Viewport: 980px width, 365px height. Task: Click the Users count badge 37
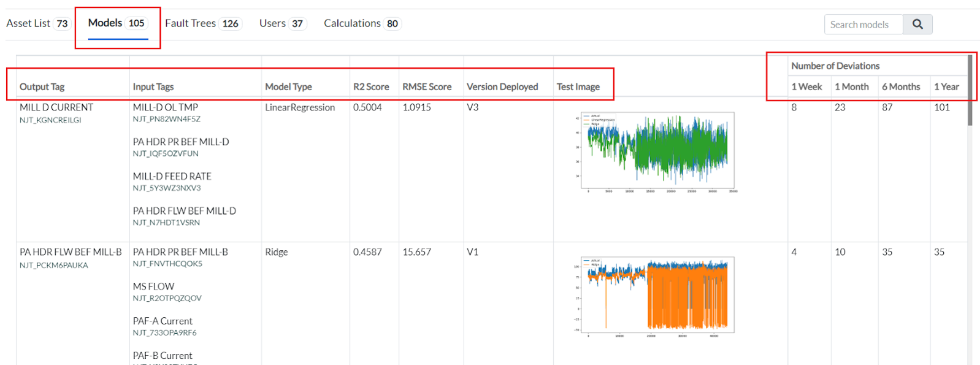coord(297,24)
